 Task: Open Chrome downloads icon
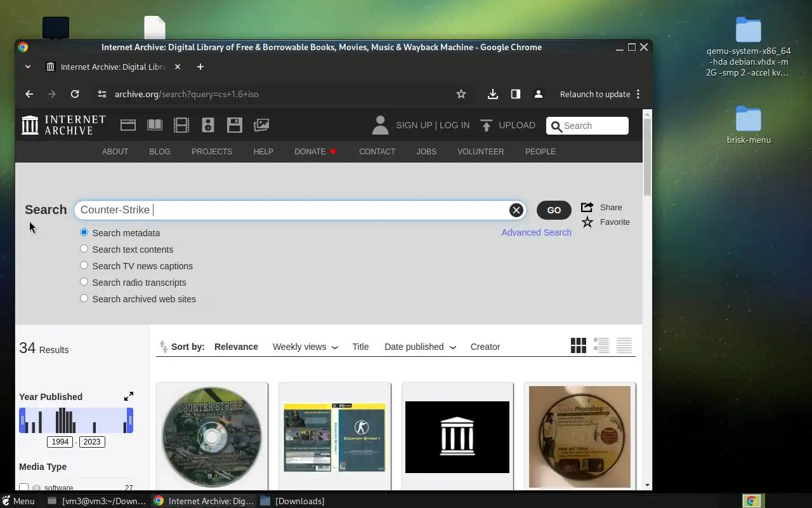(x=493, y=94)
